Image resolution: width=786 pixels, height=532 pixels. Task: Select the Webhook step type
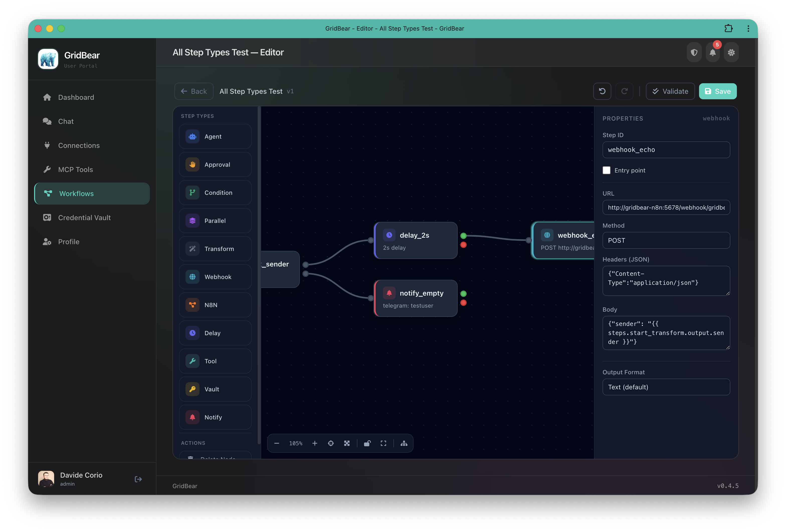pos(215,277)
